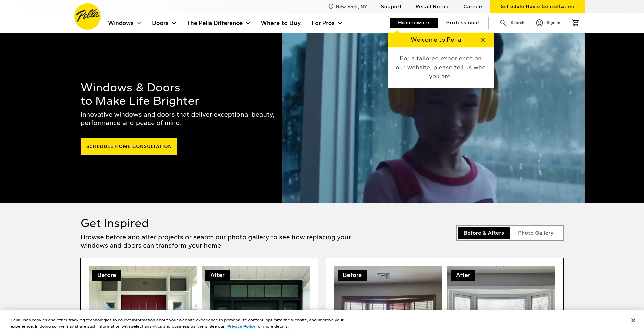Select the Before & Afters tab
The image size is (644, 333).
coord(483,233)
